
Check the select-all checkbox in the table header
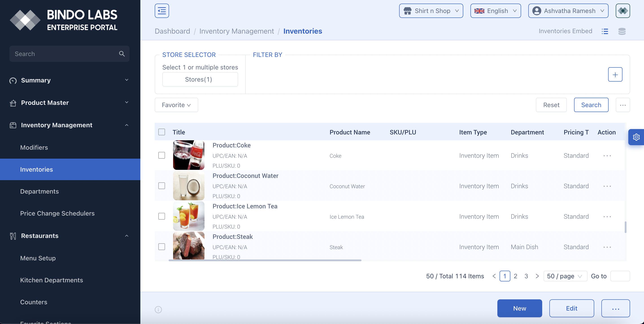pyautogui.click(x=162, y=132)
